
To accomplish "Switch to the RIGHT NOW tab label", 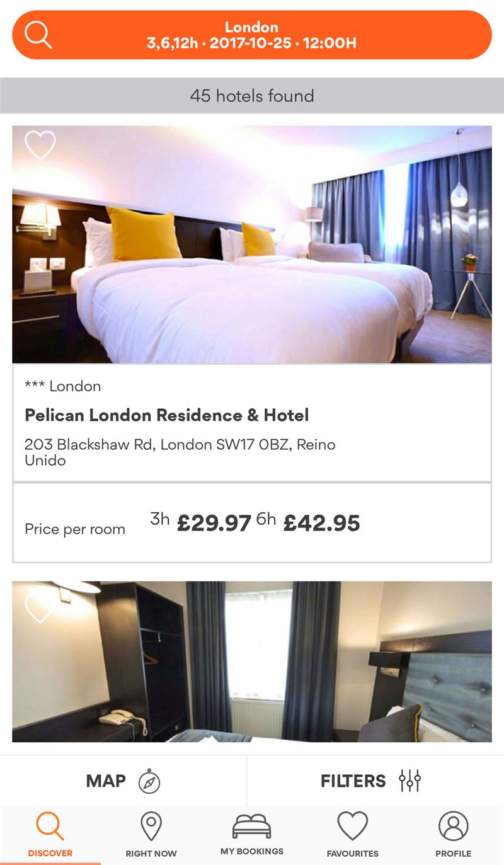I will [x=151, y=854].
